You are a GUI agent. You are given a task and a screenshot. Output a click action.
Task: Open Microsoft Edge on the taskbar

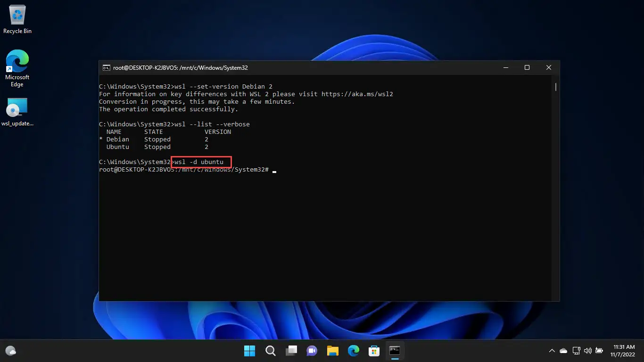click(354, 351)
